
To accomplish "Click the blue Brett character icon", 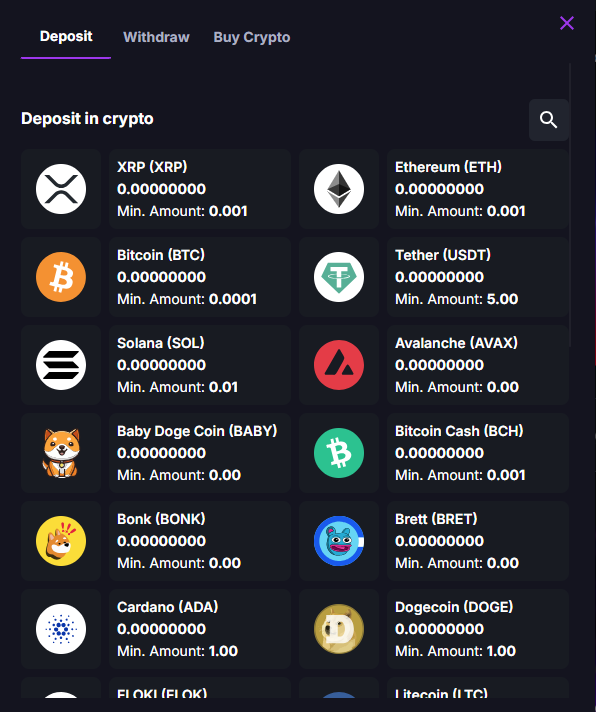I will pos(339,541).
